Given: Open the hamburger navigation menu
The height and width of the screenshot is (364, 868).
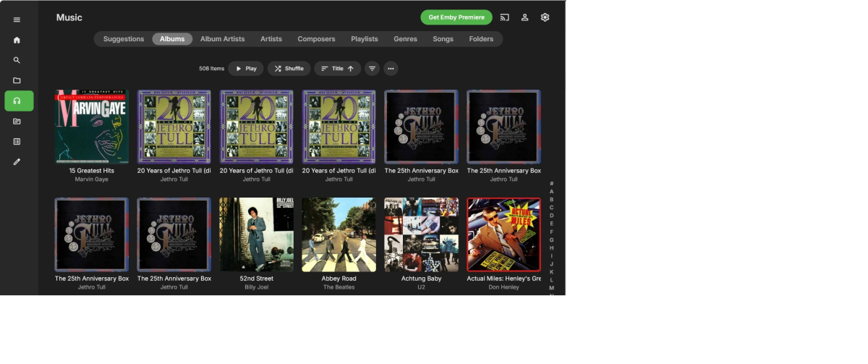Looking at the screenshot, I should (x=17, y=20).
